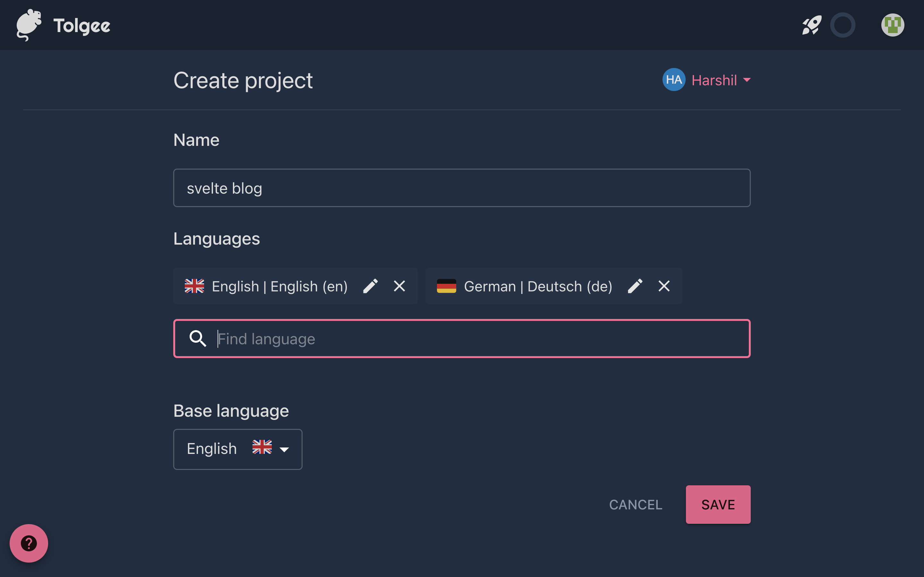The height and width of the screenshot is (577, 924).
Task: Open the Harshil owner dropdown
Action: pos(720,80)
